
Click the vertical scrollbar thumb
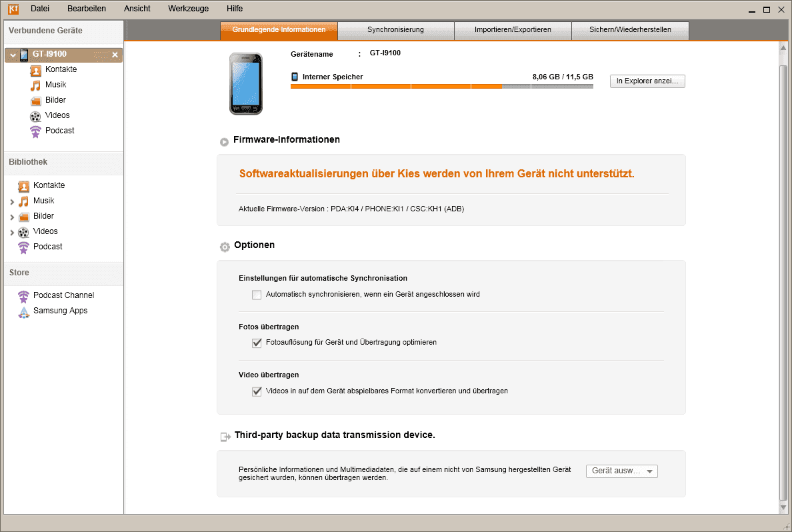tap(783, 283)
